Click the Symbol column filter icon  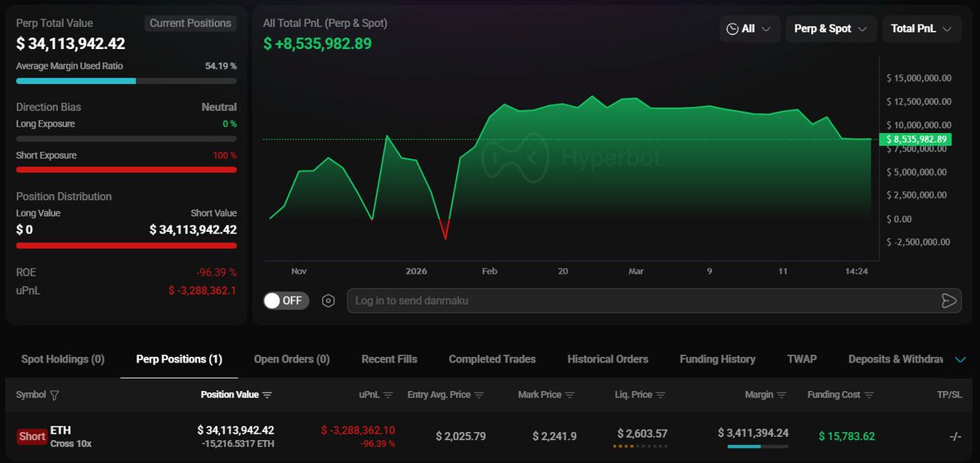55,395
